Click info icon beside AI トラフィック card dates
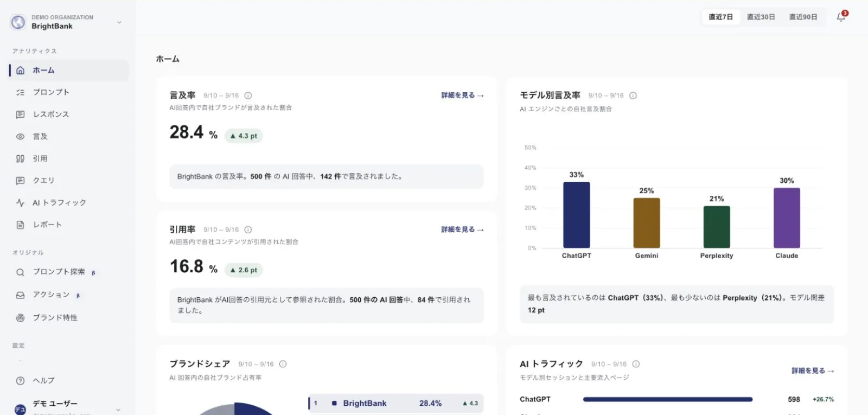 [x=636, y=364]
